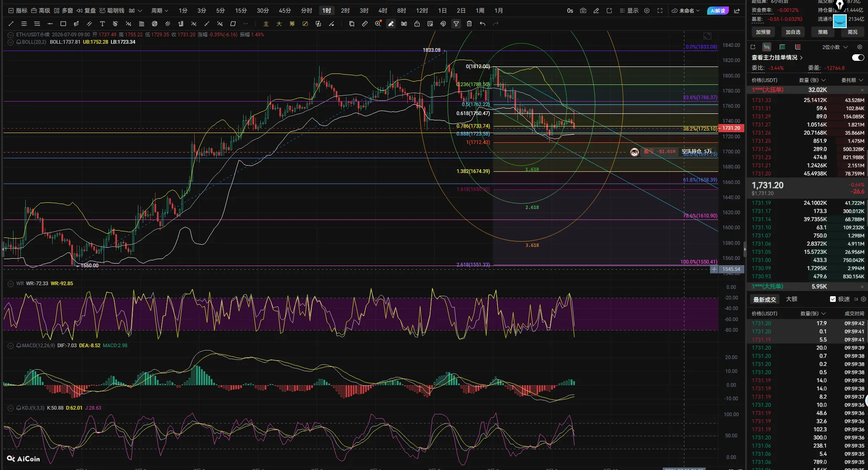This screenshot has width=868, height=470.
Task: Toggle visibility of the BOLL indicator
Action: point(11,42)
